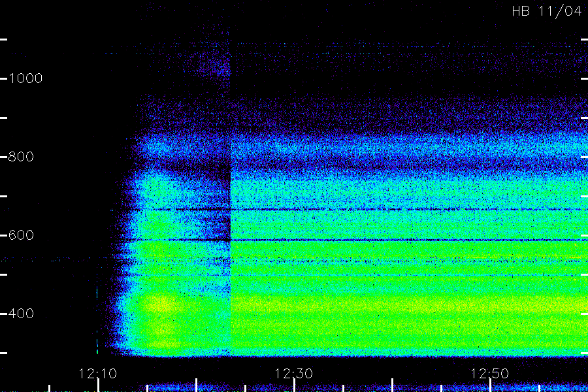Image resolution: width=588 pixels, height=392 pixels.
Task: Click the 400 frequency axis label
Action: click(x=21, y=314)
